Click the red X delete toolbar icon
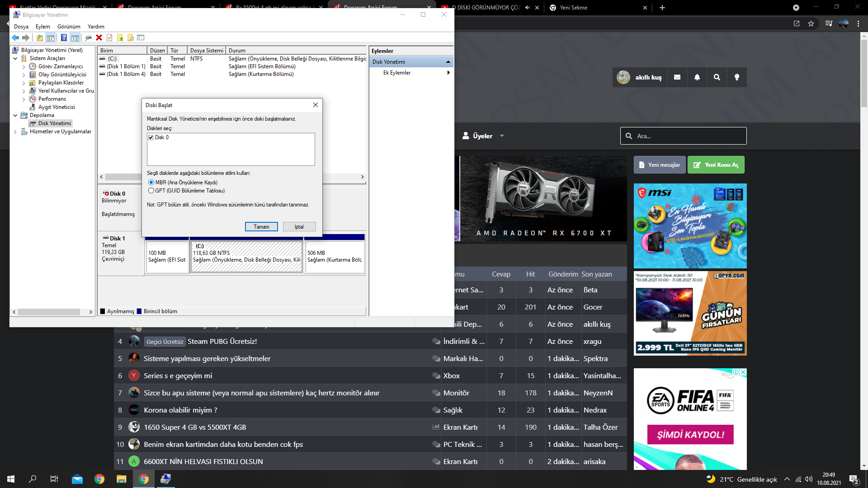The height and width of the screenshot is (488, 868). coord(99,38)
